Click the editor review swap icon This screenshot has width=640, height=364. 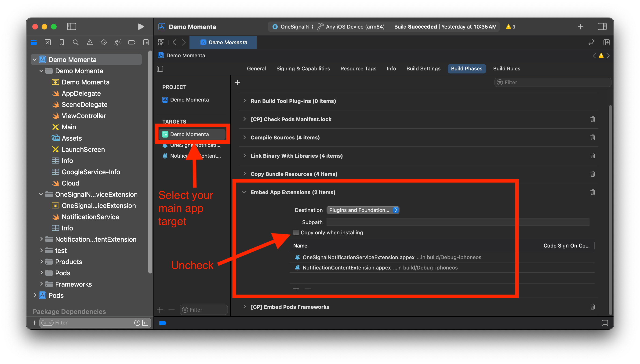591,43
